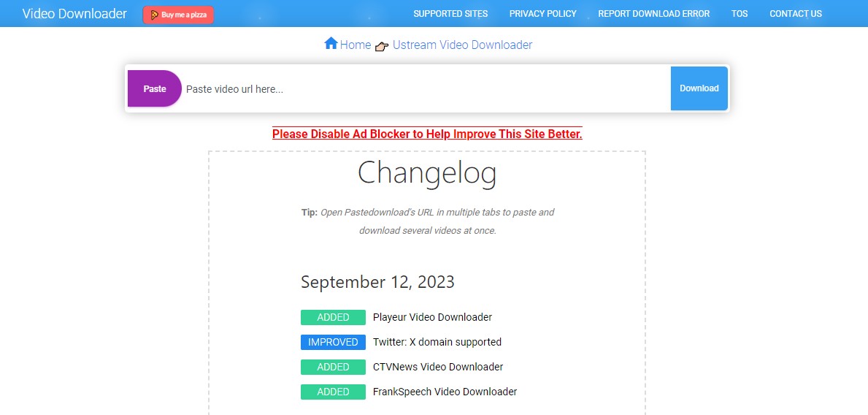The height and width of the screenshot is (415, 868).
Task: Click the Home breadcrumb link
Action: (x=356, y=45)
